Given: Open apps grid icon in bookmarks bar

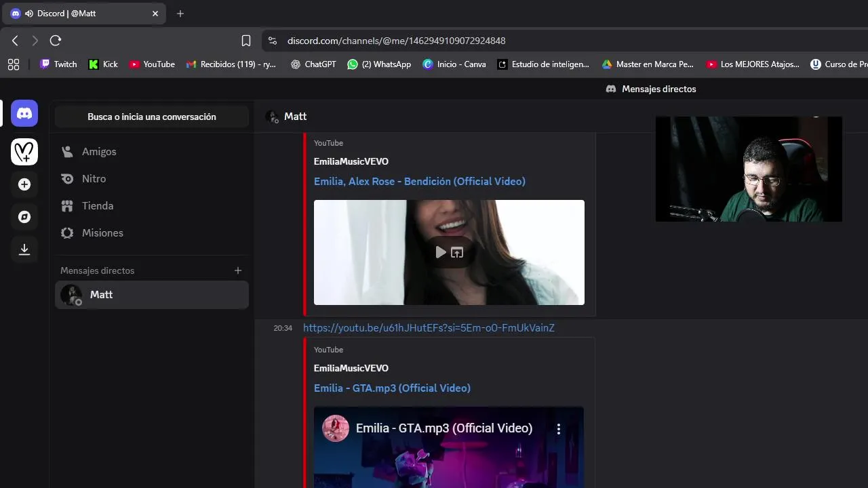Looking at the screenshot, I should pyautogui.click(x=14, y=64).
